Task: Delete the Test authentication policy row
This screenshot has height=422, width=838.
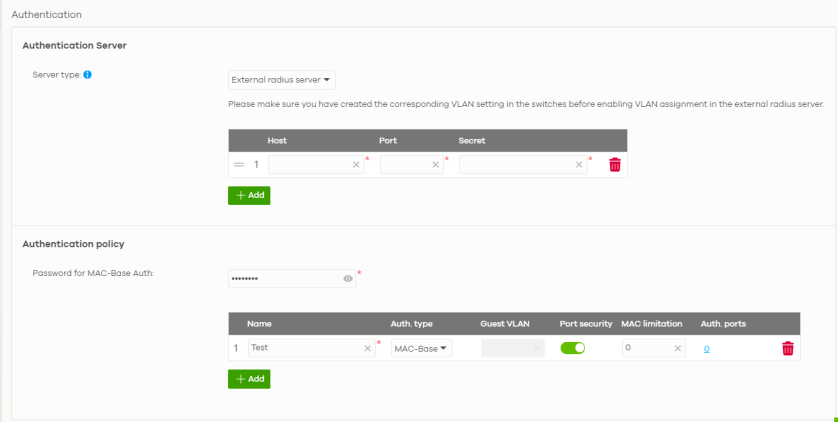Action: click(787, 348)
